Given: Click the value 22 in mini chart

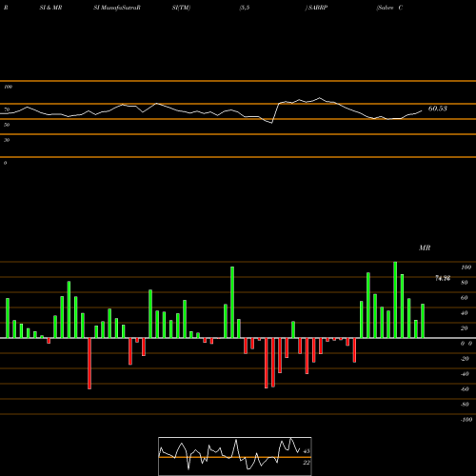Looking at the screenshot, I should [307, 463].
